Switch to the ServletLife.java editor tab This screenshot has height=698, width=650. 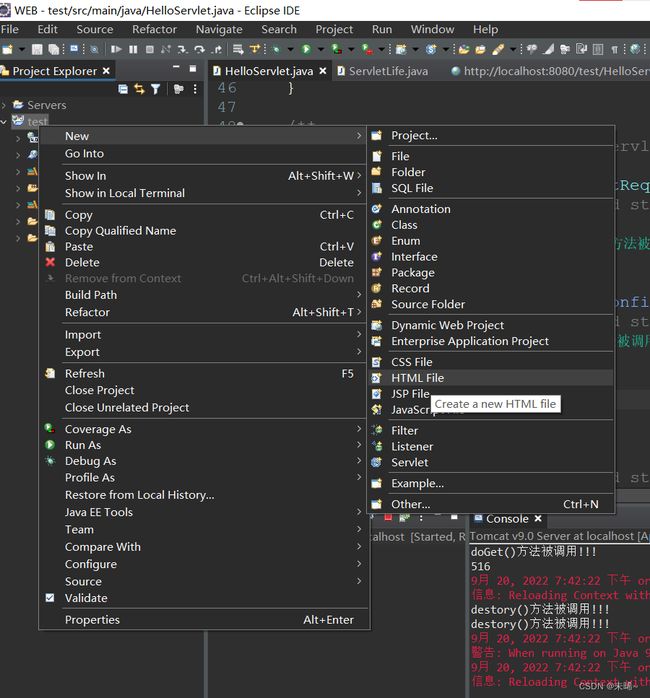pos(383,71)
